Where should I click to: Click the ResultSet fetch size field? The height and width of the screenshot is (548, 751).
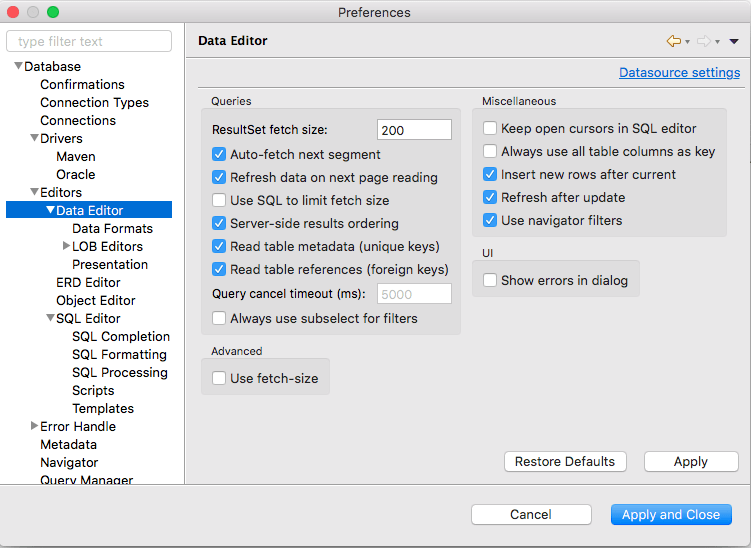pos(414,130)
